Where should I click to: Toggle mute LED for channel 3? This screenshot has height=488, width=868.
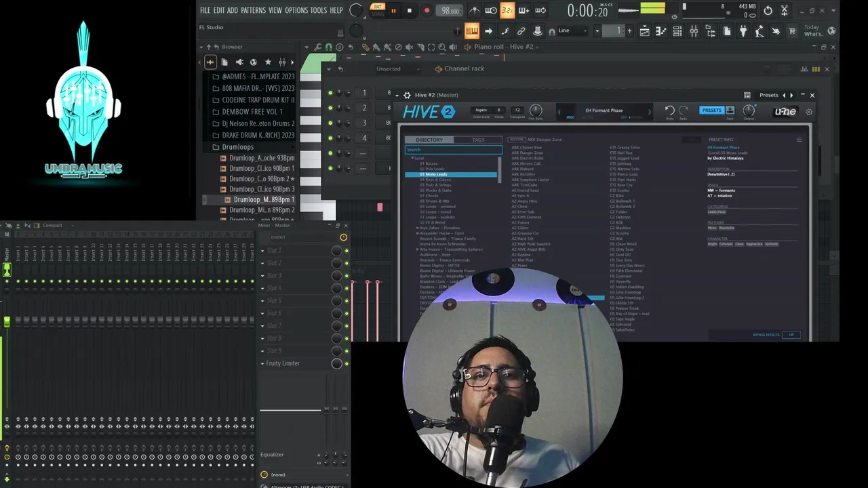330,123
